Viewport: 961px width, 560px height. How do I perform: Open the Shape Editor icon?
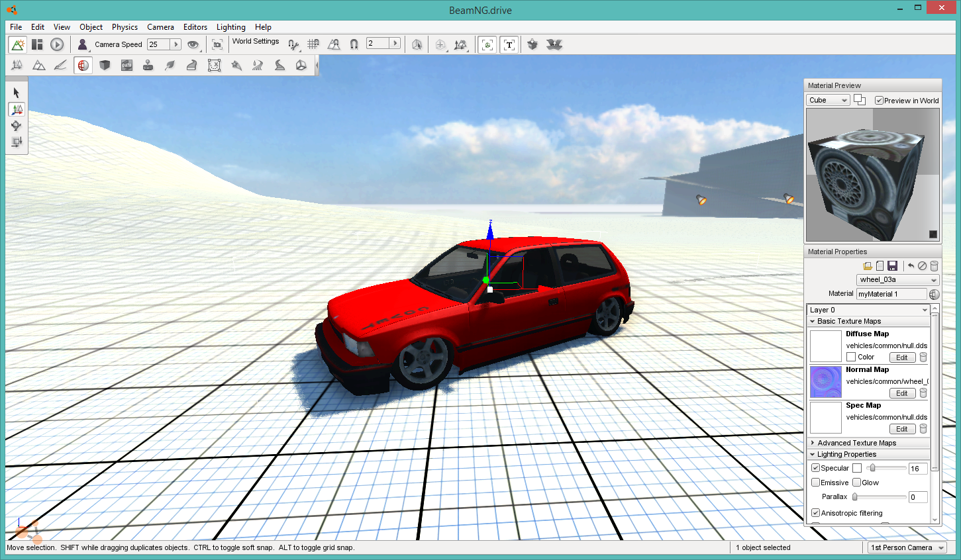(x=301, y=65)
